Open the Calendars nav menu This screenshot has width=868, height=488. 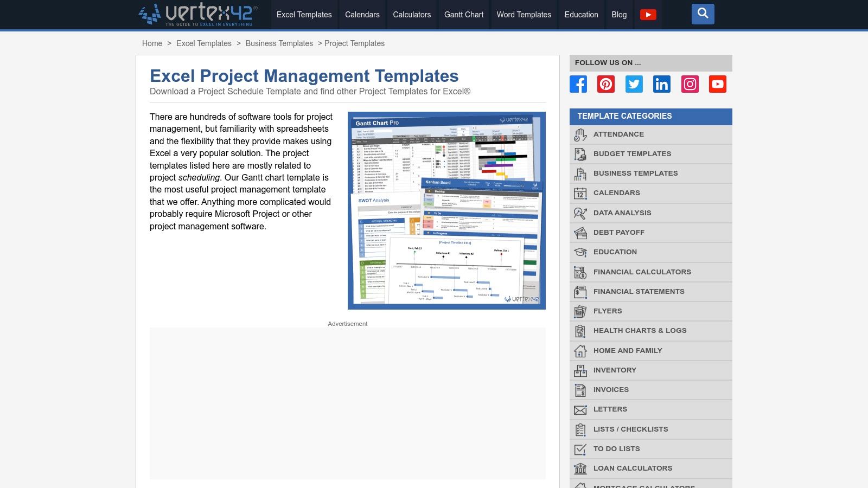(362, 15)
